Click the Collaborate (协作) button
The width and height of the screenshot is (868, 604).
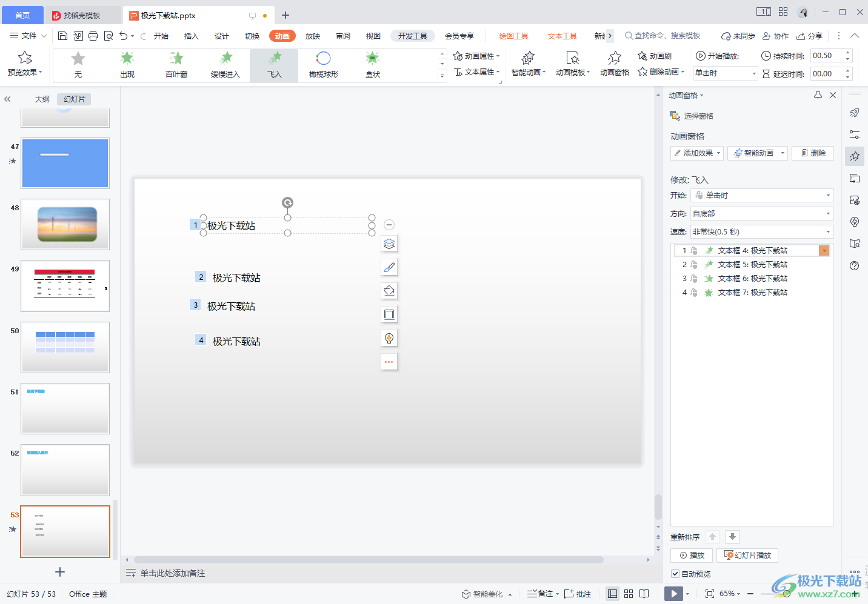[775, 36]
